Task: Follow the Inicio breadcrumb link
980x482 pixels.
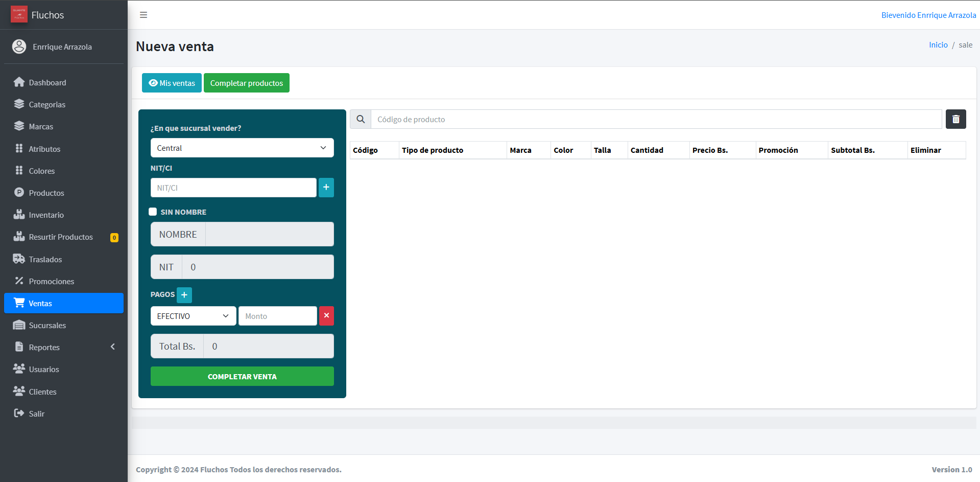Action: [x=938, y=45]
